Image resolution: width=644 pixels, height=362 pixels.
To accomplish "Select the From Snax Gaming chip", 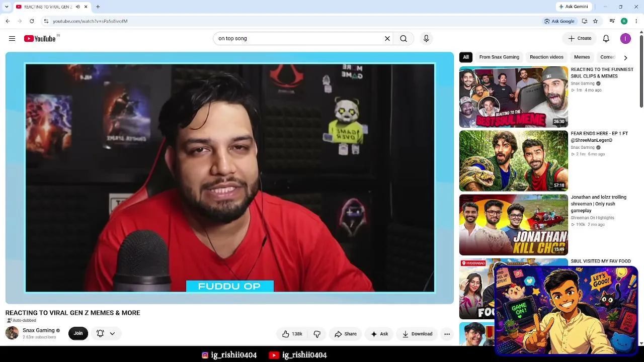I will click(499, 57).
